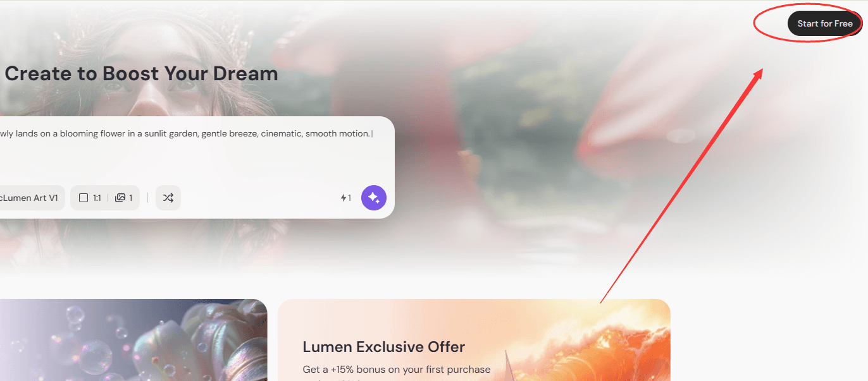Select the square aspect ratio icon
This screenshot has width=868, height=381.
(x=84, y=198)
